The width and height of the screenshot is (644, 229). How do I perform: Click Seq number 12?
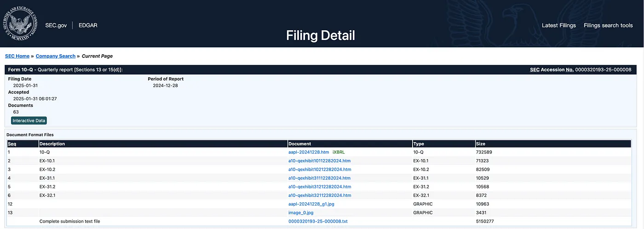[x=10, y=204]
